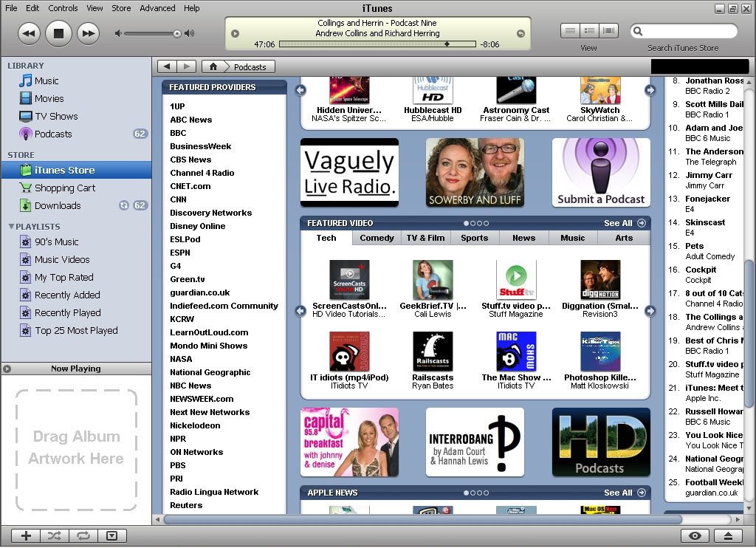The height and width of the screenshot is (548, 756).
Task: Open the artwork selector dropdown button
Action: (x=112, y=535)
